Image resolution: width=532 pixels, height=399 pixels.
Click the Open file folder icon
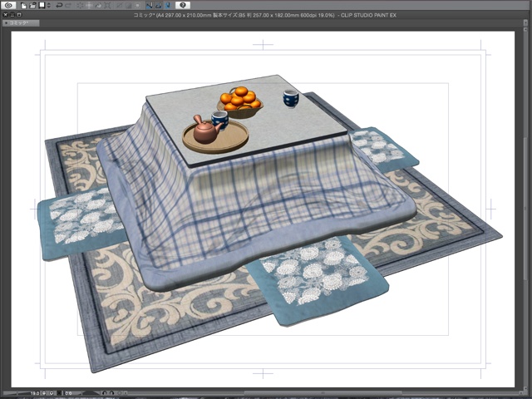[32, 6]
